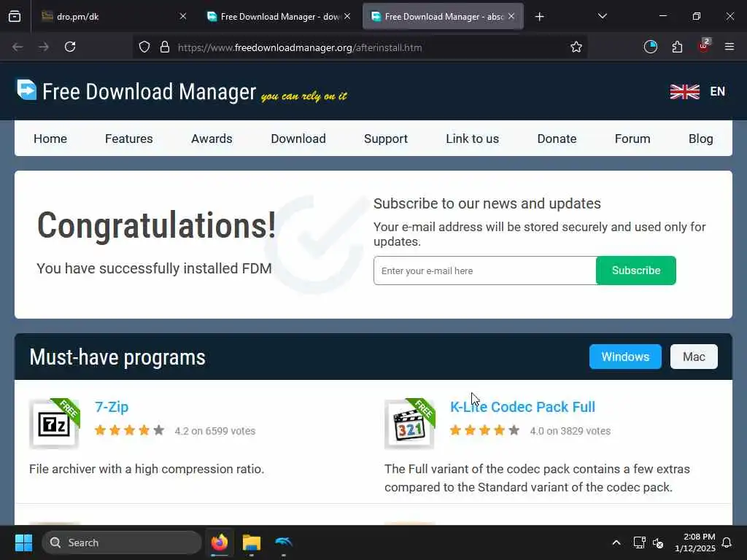This screenshot has height=560, width=747.
Task: Click the Firefox icon in the taskbar
Action: (x=220, y=542)
